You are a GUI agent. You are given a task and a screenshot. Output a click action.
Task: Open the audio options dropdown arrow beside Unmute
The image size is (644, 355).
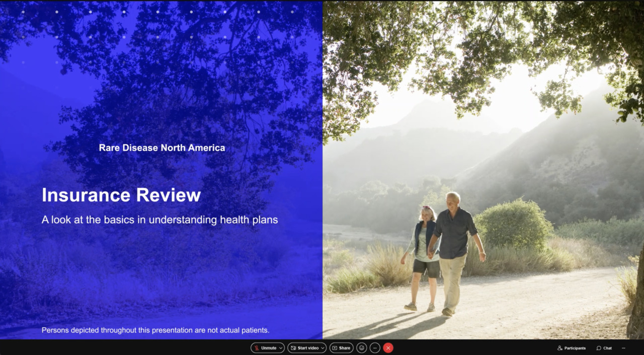coord(281,348)
